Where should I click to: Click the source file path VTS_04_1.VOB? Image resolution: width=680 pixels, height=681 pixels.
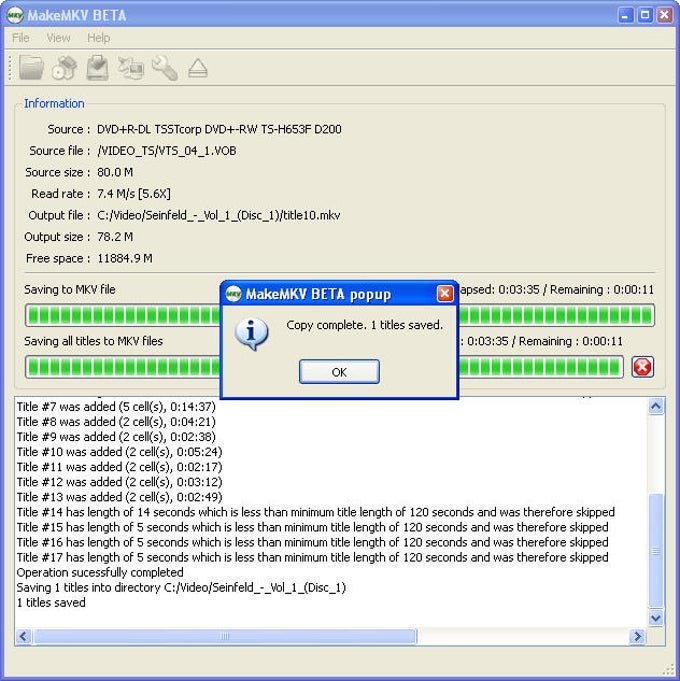pyautogui.click(x=167, y=151)
